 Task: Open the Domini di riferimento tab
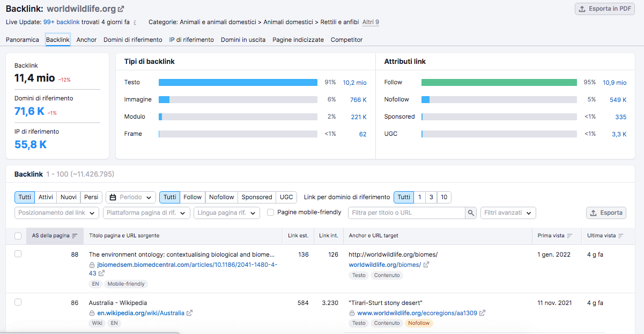tap(133, 40)
